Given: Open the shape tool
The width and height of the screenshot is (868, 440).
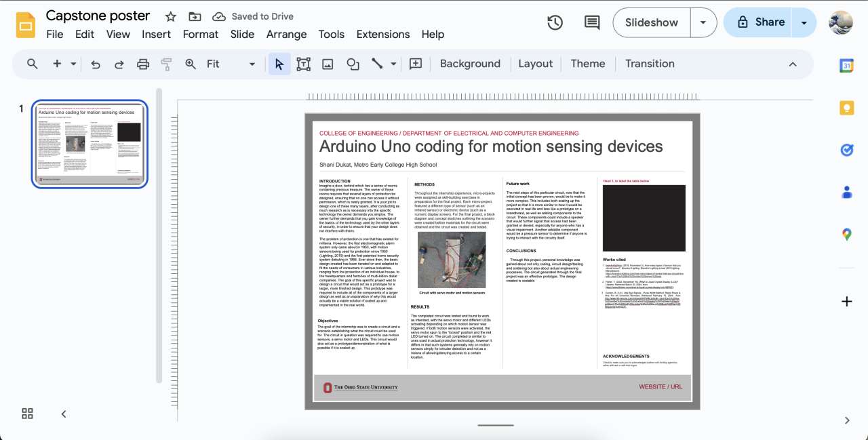Looking at the screenshot, I should pos(353,64).
